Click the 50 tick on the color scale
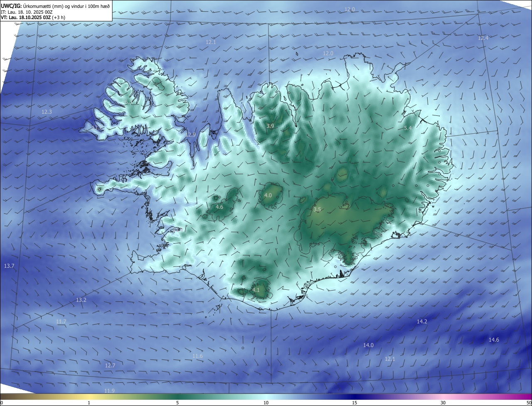Viewport: 532px width, 406px height. pos(529,403)
